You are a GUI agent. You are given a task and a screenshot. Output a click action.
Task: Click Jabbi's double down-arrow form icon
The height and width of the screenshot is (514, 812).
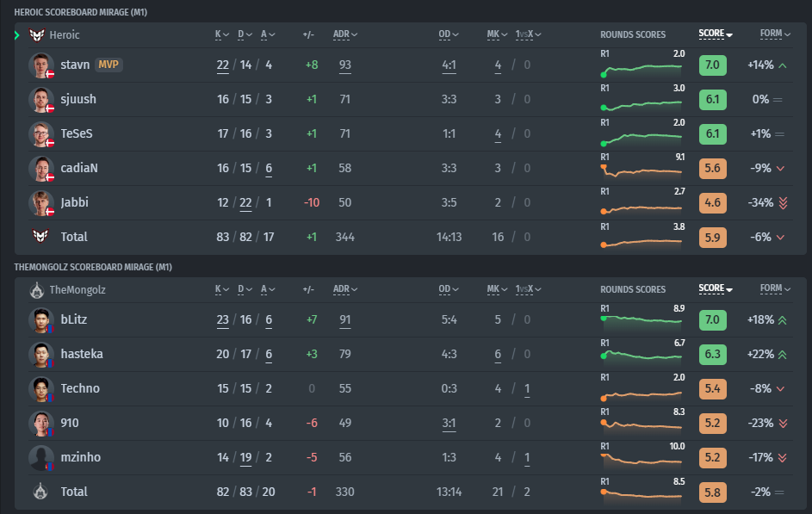783,203
